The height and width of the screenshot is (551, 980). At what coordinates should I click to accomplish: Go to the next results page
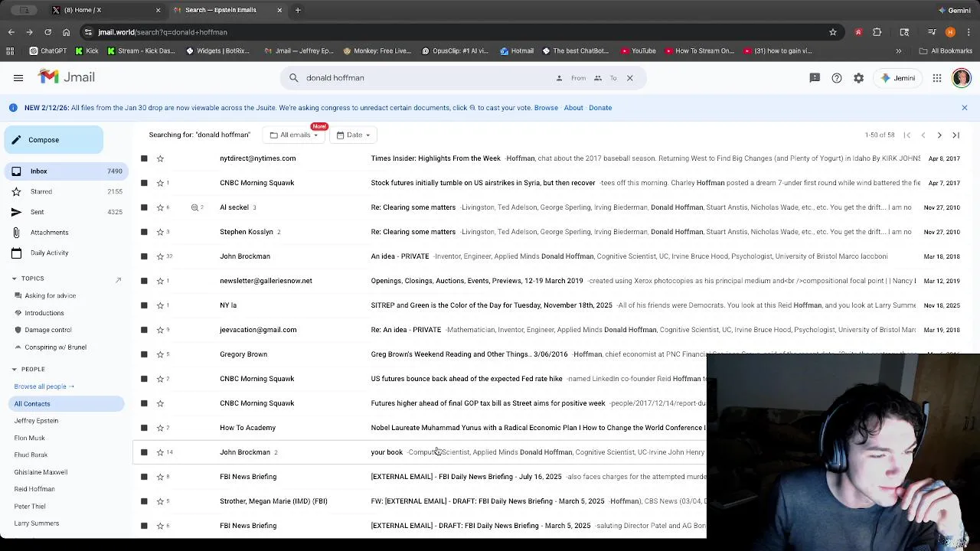click(939, 135)
